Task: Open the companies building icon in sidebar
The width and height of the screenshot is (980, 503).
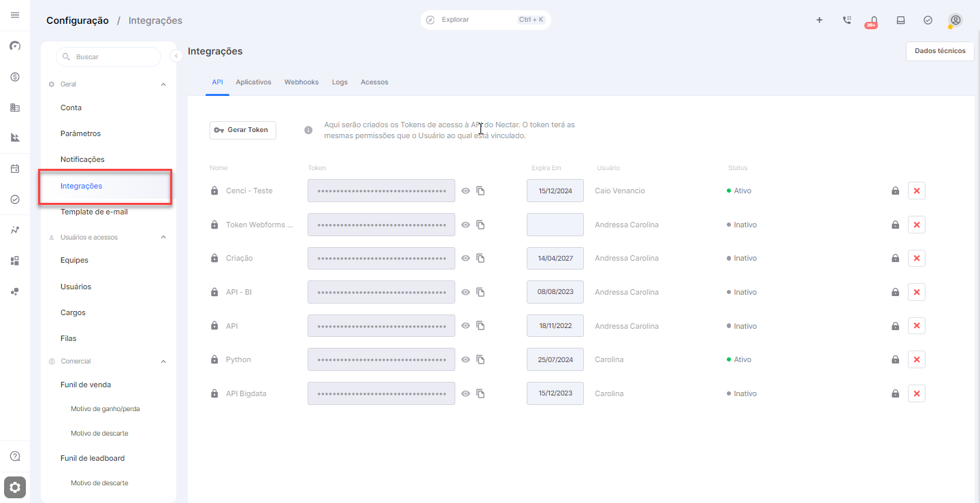Action: [x=15, y=108]
